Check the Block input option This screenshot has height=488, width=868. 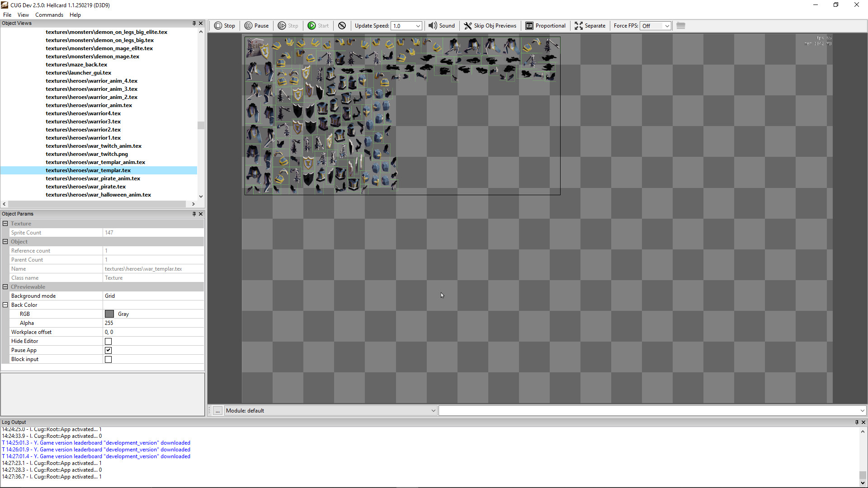tap(108, 359)
